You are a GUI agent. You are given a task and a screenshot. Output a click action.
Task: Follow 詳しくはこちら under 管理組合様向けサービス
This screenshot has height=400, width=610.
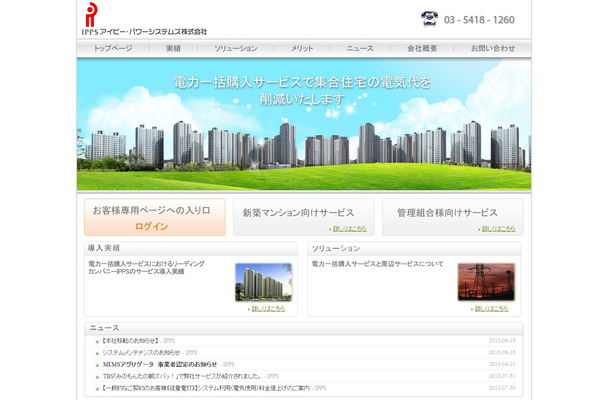pyautogui.click(x=498, y=229)
